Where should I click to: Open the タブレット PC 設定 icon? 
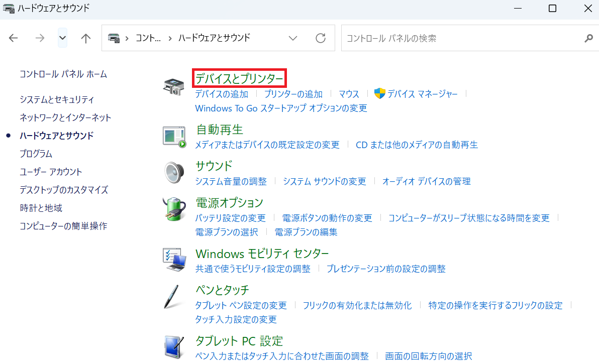pos(174,347)
